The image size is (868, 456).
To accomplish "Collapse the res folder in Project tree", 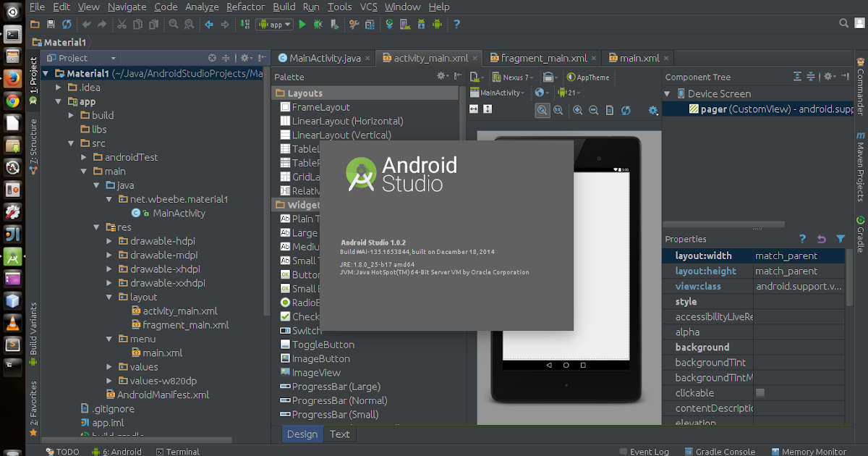I will click(x=95, y=227).
